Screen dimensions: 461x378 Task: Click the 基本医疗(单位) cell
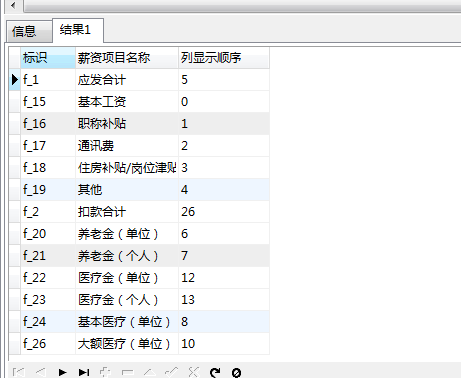click(127, 322)
